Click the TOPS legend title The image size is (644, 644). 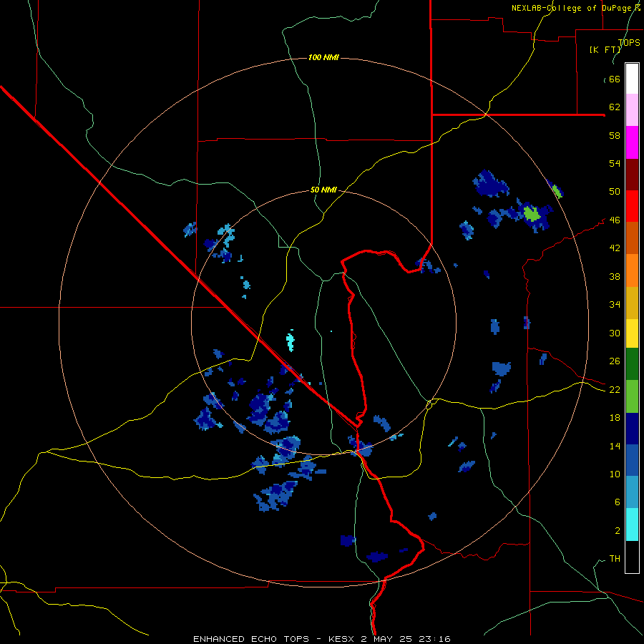pyautogui.click(x=629, y=42)
